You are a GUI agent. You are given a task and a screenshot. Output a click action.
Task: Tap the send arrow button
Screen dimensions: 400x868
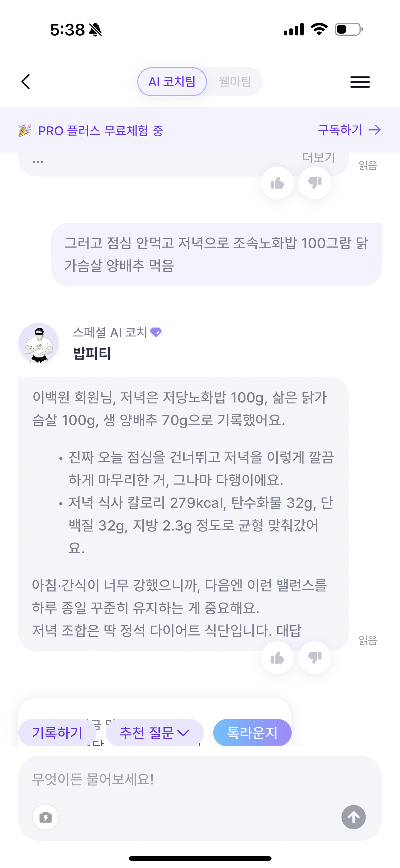click(353, 817)
